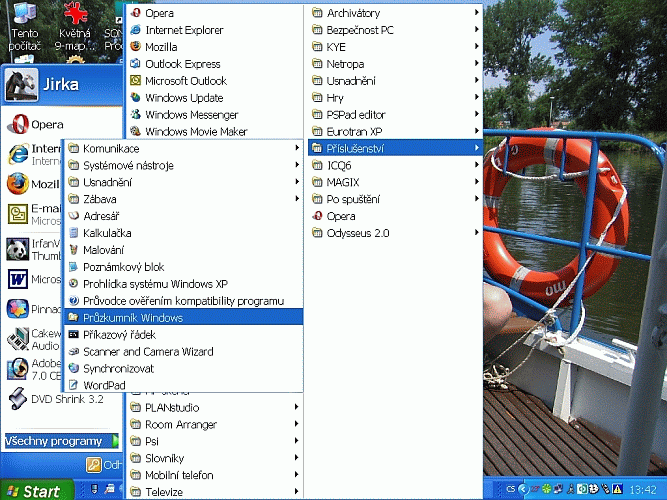The image size is (667, 500).
Task: Expand the Odysseus 2.0 folder
Action: tap(395, 233)
